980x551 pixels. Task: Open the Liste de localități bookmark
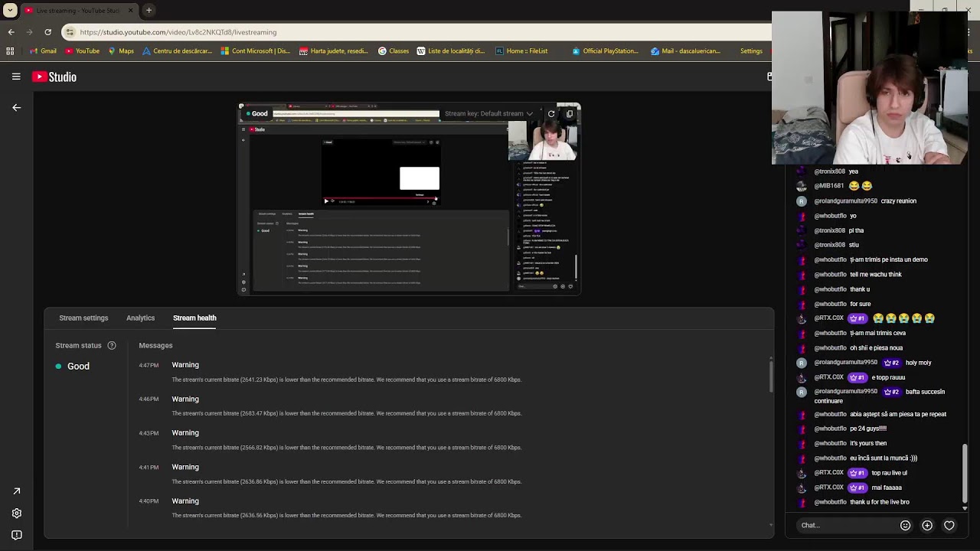tap(451, 51)
